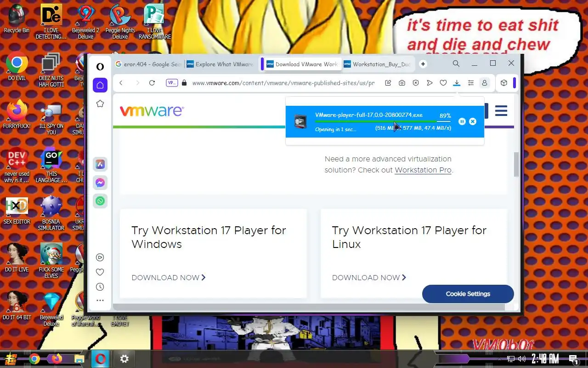Click the forward navigation arrow
The width and height of the screenshot is (588, 368).
pos(137,83)
